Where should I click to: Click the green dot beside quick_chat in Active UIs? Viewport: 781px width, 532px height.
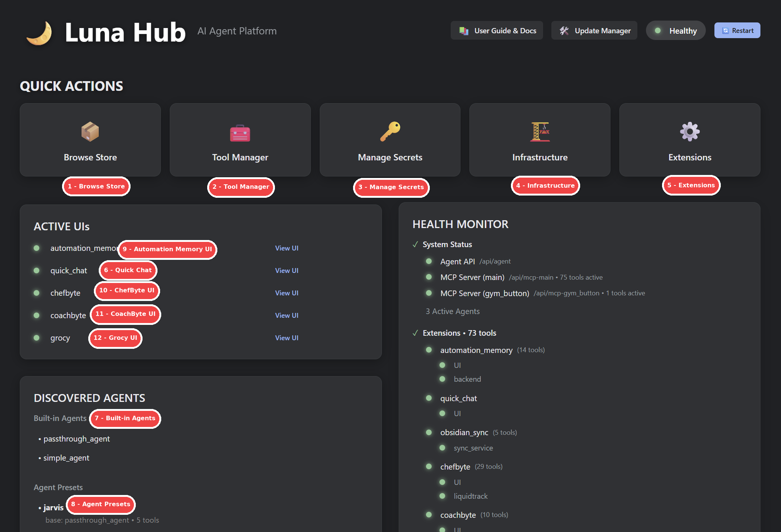37,270
